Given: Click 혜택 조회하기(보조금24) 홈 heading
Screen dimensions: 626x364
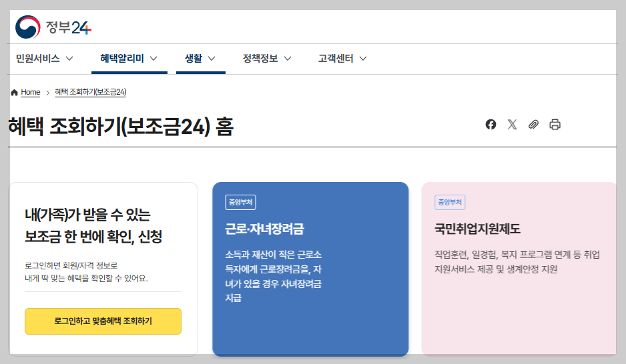Looking at the screenshot, I should pos(121,127).
